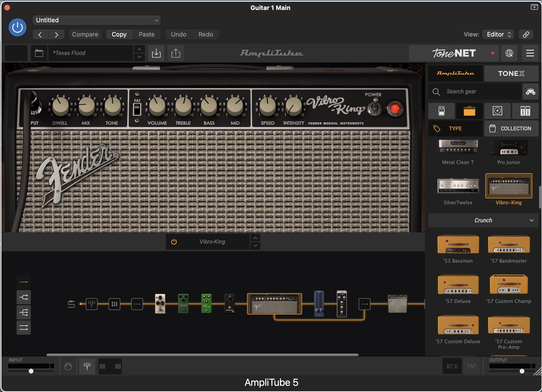542x392 pixels.
Task: Toggle the Compare button
Action: (x=85, y=34)
